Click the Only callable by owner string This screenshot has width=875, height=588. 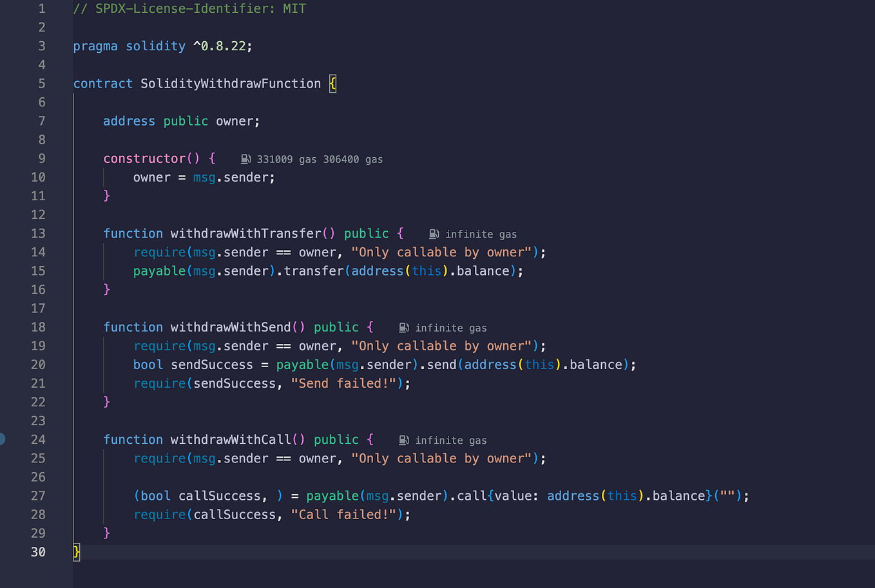[441, 252]
